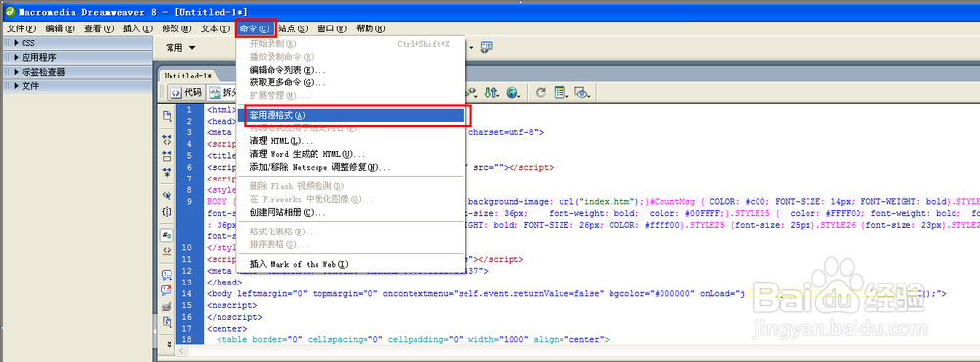This screenshot has height=362, width=980.
Task: Open the Visual Aids eye icon
Action: point(582,93)
